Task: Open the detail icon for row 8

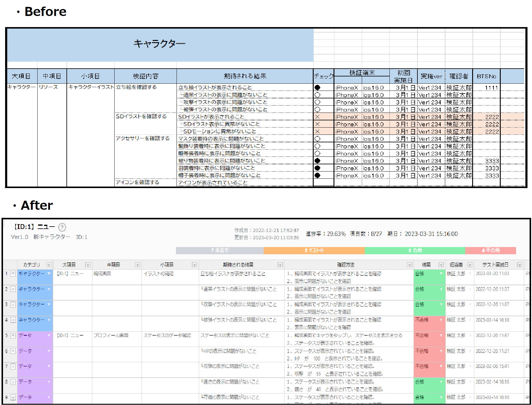Action: 13,382
